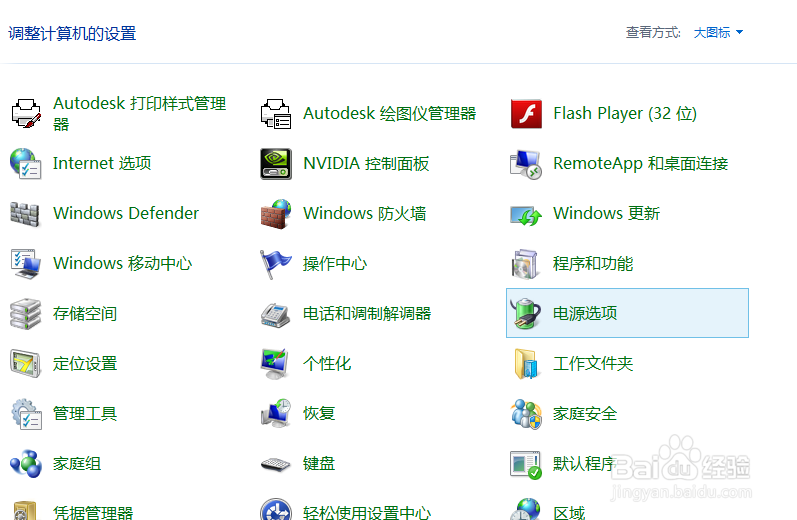
Task: Click the 恢复 icon
Action: point(276,413)
